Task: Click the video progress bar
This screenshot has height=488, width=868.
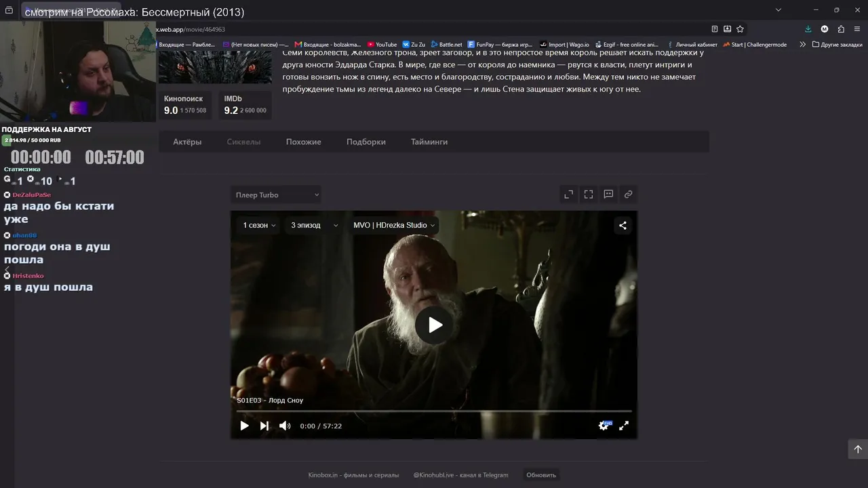Action: click(434, 411)
